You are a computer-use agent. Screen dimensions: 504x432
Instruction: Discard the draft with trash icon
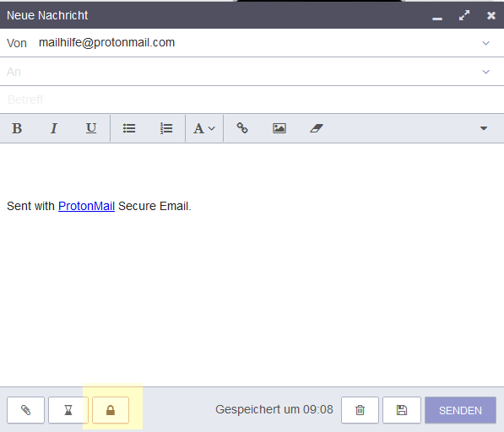coord(360,410)
